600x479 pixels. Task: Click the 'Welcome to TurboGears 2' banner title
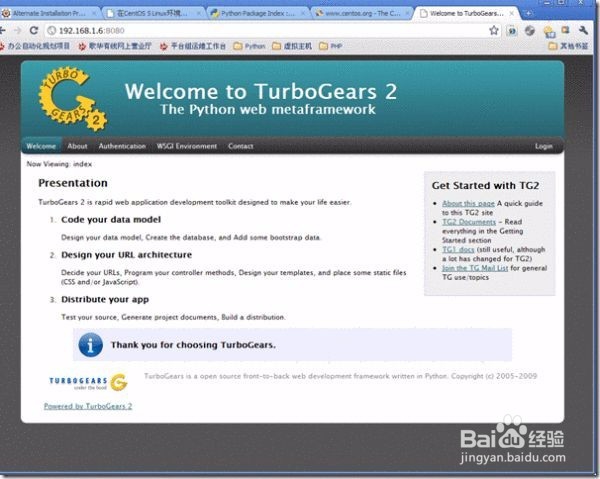click(261, 91)
